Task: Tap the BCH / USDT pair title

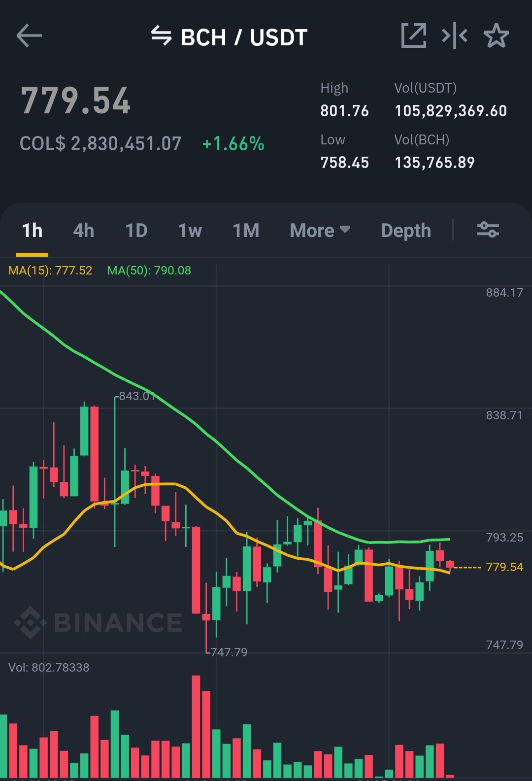Action: point(244,37)
